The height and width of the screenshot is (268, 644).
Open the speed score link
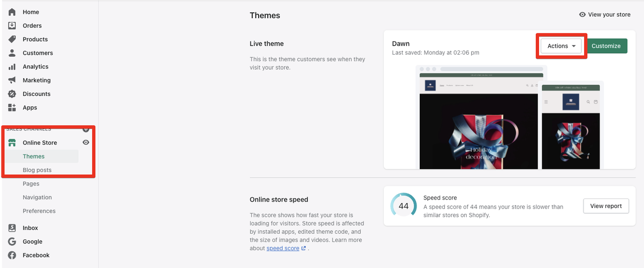click(283, 248)
